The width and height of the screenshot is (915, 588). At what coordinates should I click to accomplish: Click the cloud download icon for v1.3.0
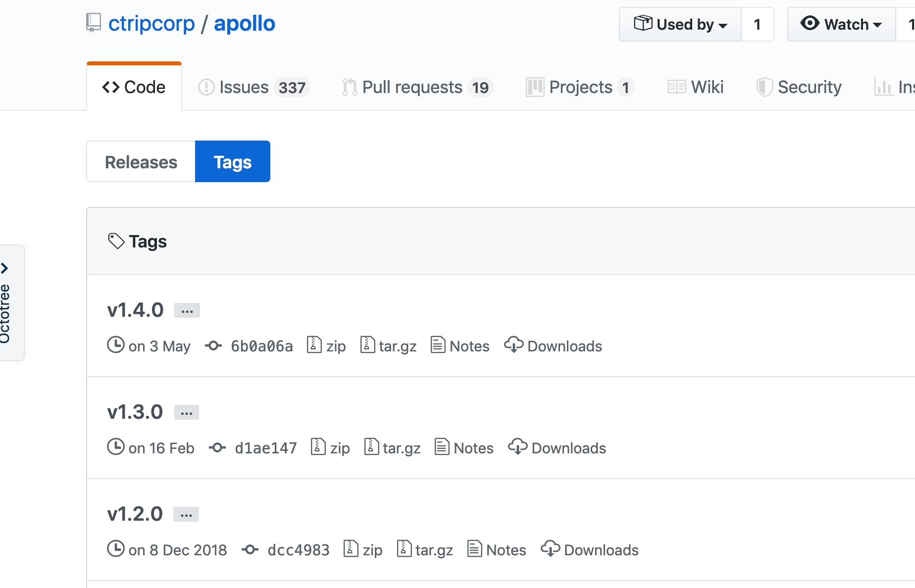(517, 446)
